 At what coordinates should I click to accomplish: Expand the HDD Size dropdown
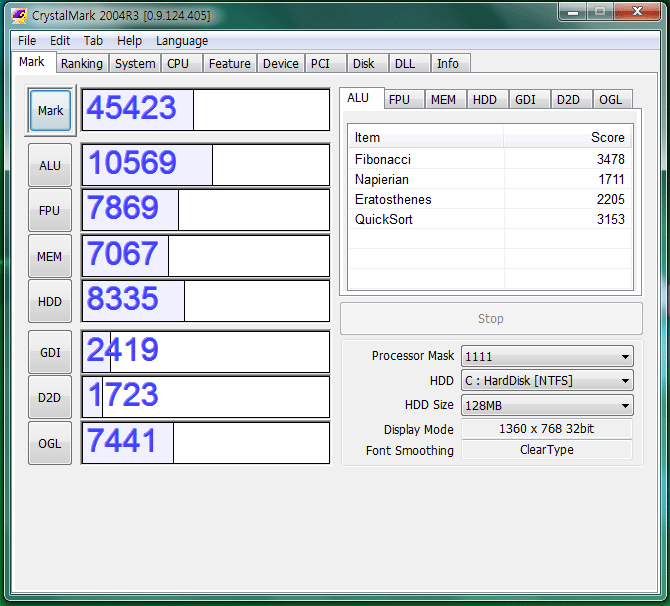[547, 405]
